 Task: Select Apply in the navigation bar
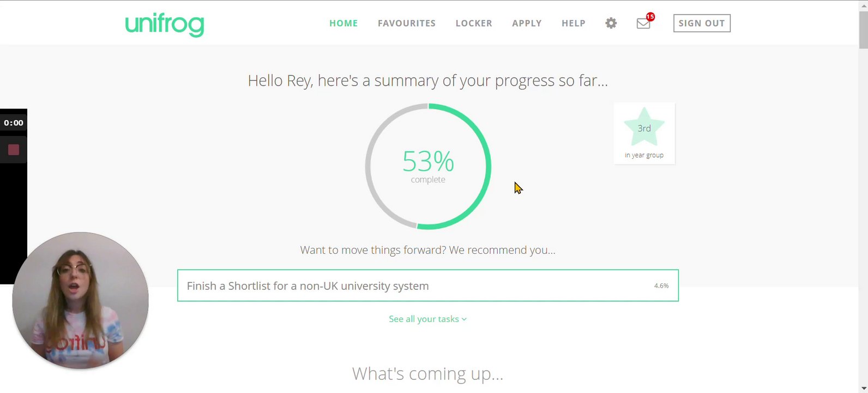point(527,23)
